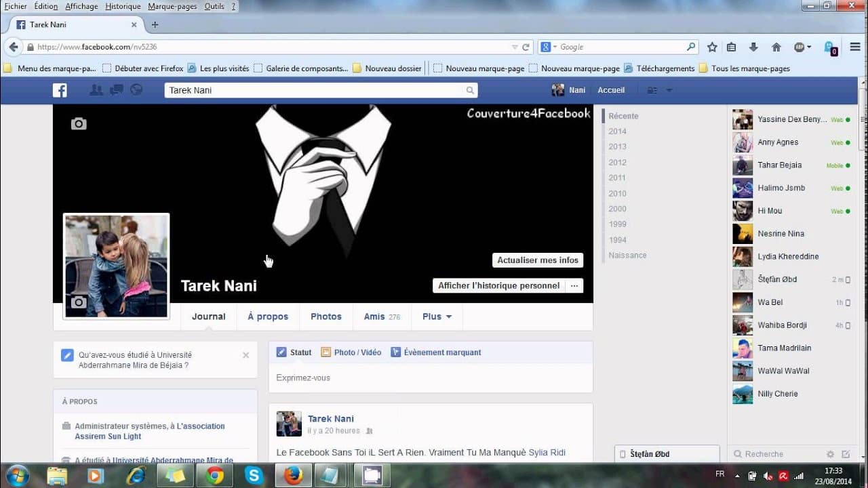Viewport: 868px width, 488px height.
Task: Switch to the À propos profile tab
Action: point(268,317)
